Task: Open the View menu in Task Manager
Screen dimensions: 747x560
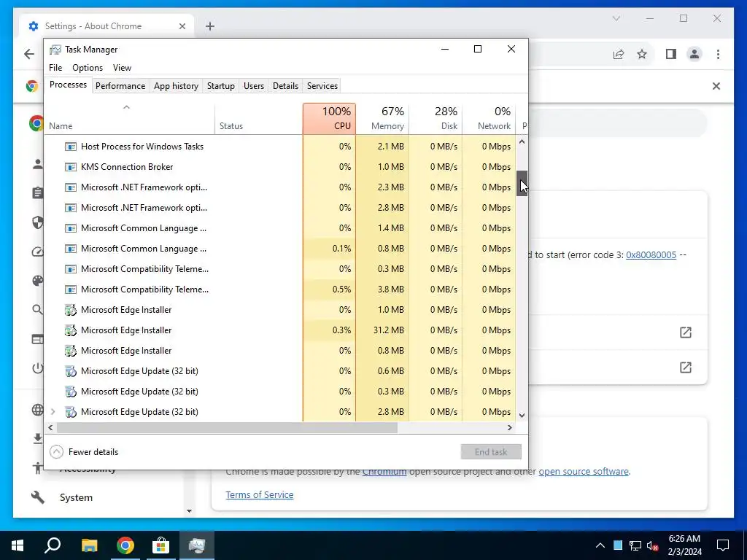Action: click(122, 68)
